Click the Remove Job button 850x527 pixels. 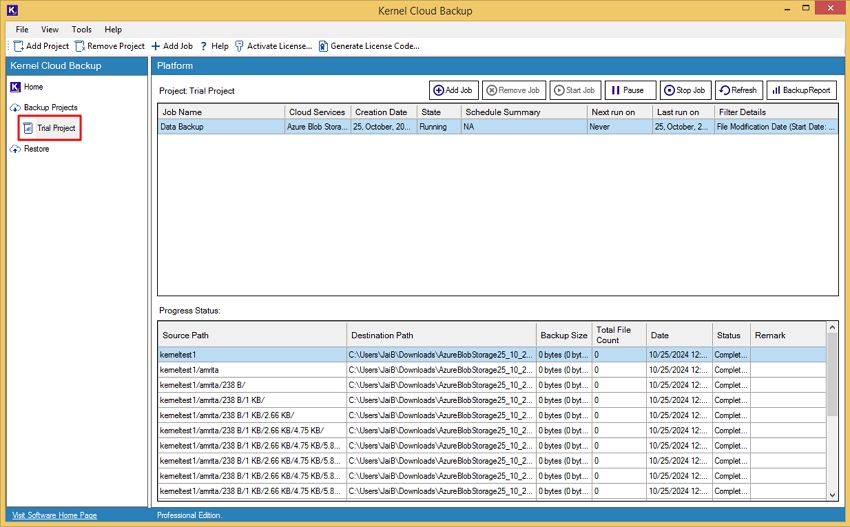click(513, 90)
